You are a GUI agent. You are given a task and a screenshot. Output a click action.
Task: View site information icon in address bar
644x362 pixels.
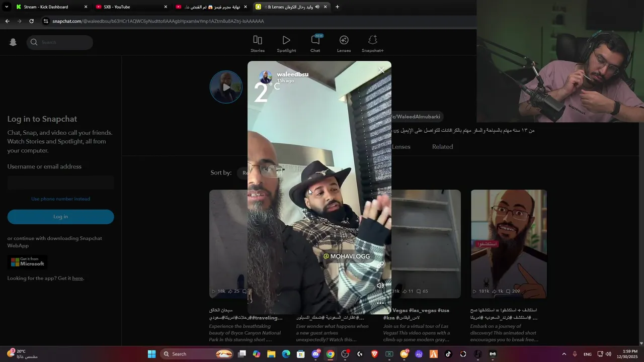coord(46,21)
